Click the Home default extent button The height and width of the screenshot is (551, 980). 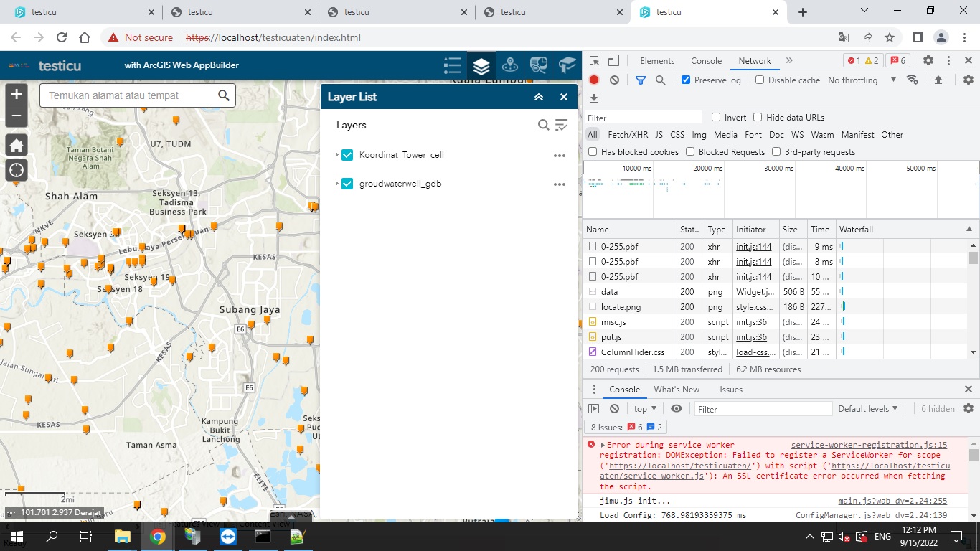[x=17, y=145]
